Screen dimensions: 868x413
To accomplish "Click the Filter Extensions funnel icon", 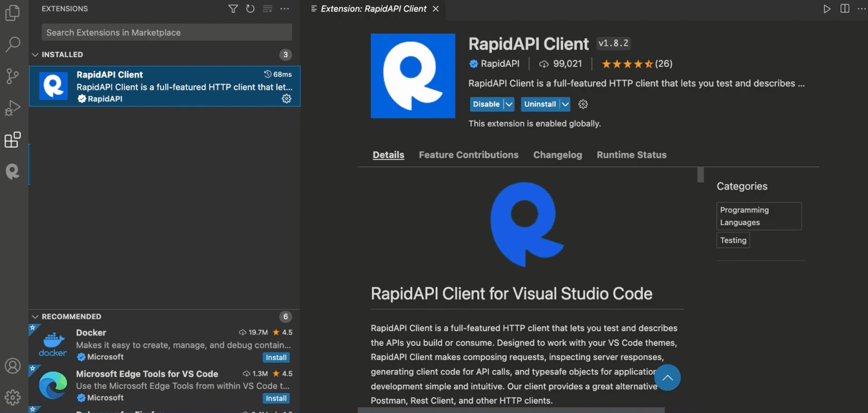I will coord(233,9).
